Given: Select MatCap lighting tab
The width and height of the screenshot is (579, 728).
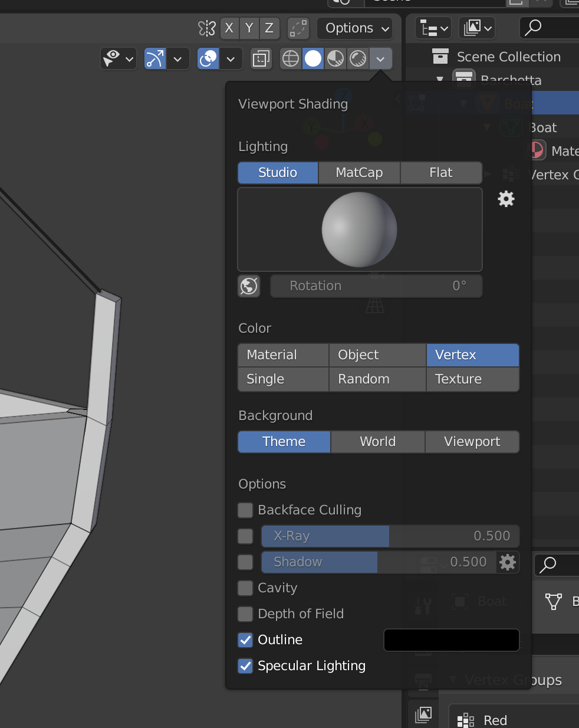Looking at the screenshot, I should tap(359, 172).
